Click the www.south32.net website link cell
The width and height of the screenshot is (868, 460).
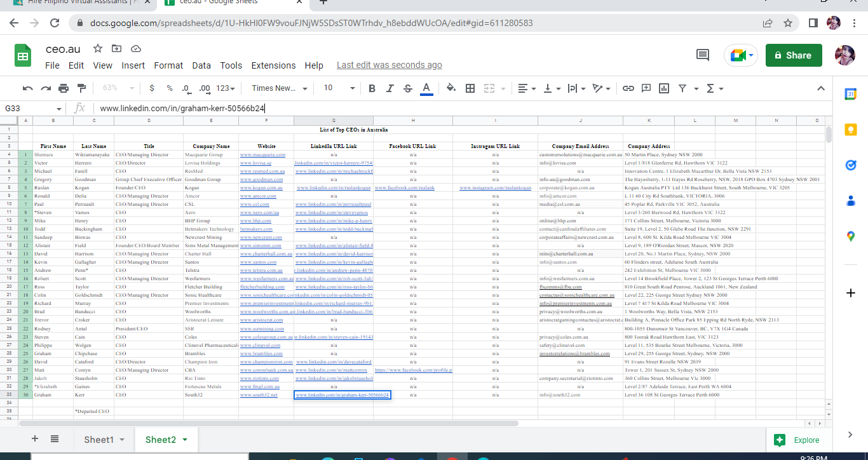[266, 395]
